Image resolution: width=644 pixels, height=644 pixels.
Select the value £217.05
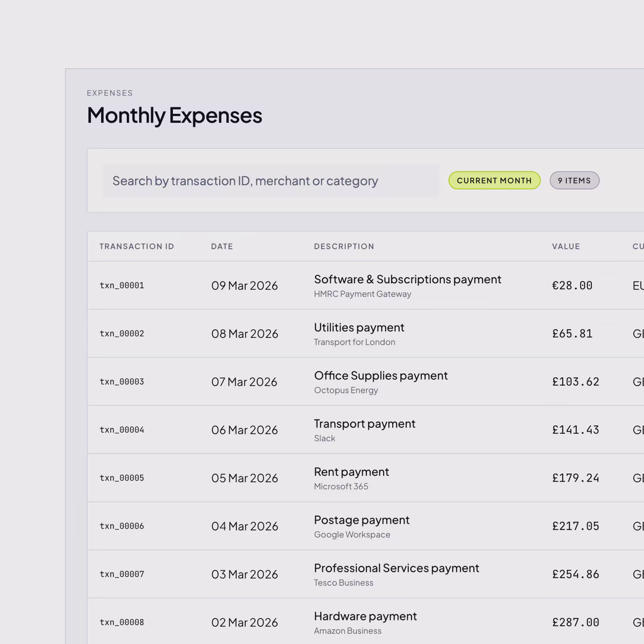tap(576, 526)
